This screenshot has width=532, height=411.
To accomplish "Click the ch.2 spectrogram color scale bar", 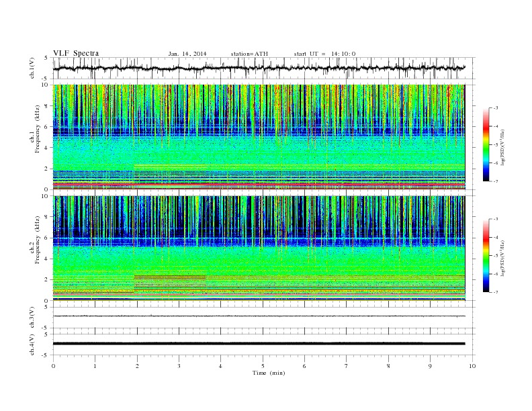I will tap(486, 255).
